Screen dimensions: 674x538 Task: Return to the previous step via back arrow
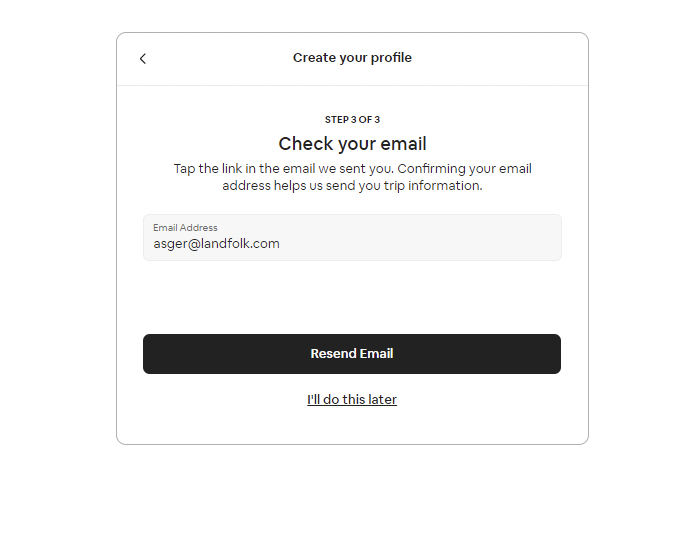pos(143,58)
